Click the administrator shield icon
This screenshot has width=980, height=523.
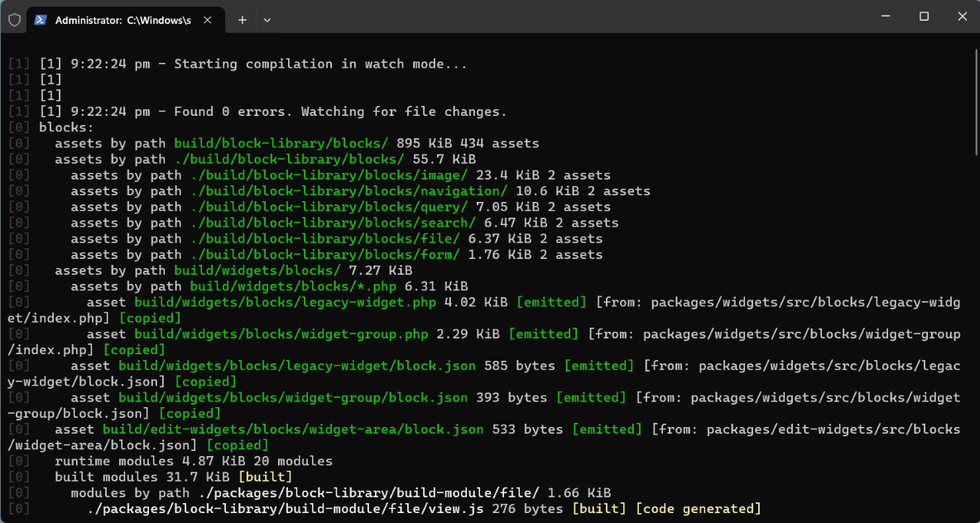(x=14, y=19)
